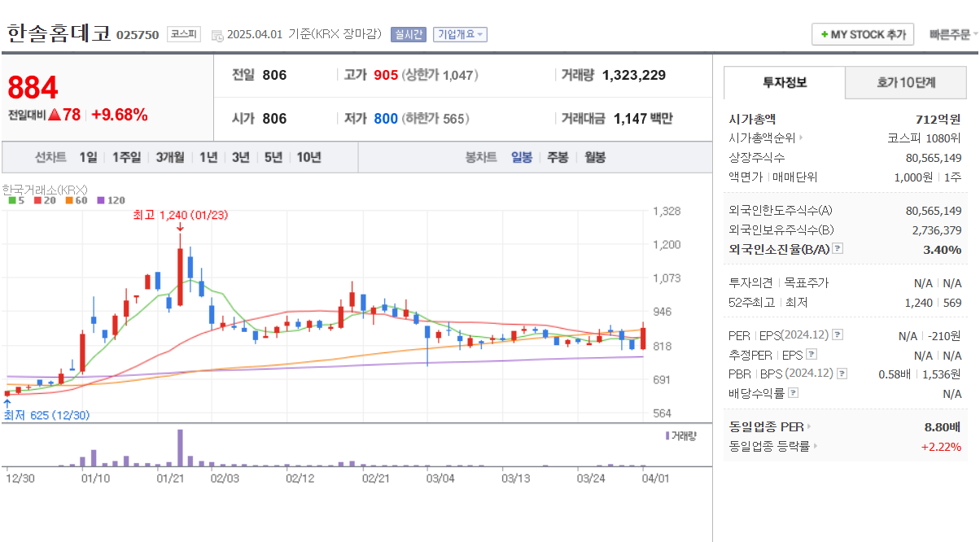The height and width of the screenshot is (542, 980).
Task: Click the orange 60-day moving average legend
Action: tap(77, 200)
